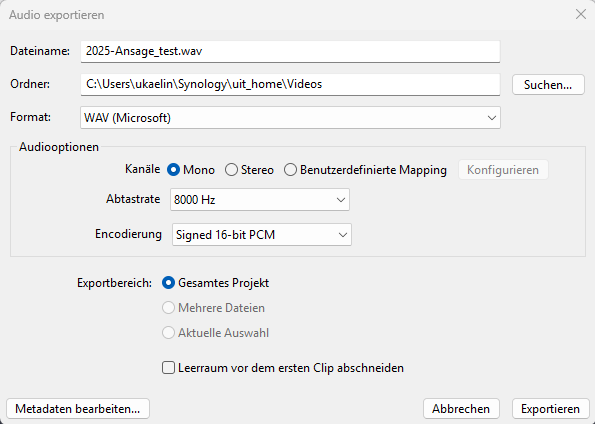This screenshot has height=424, width=595.
Task: Open the Format dropdown showing WAV (Microsoft)
Action: tap(290, 118)
